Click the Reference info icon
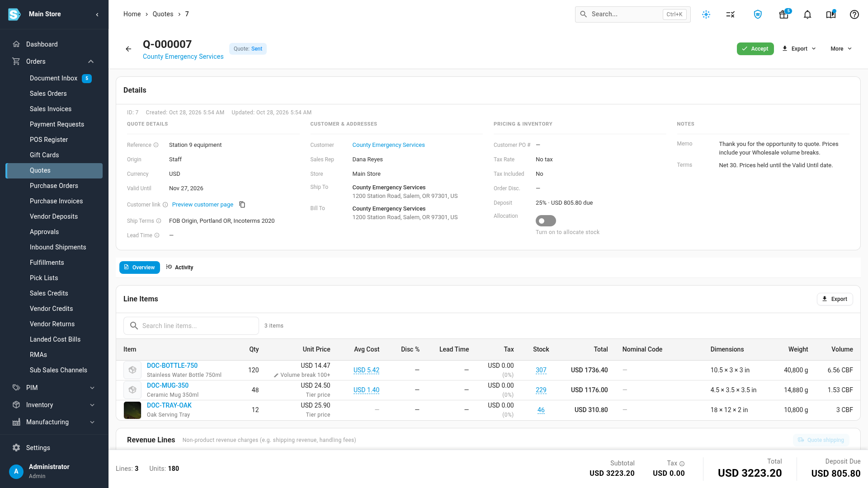The image size is (868, 488). click(156, 145)
